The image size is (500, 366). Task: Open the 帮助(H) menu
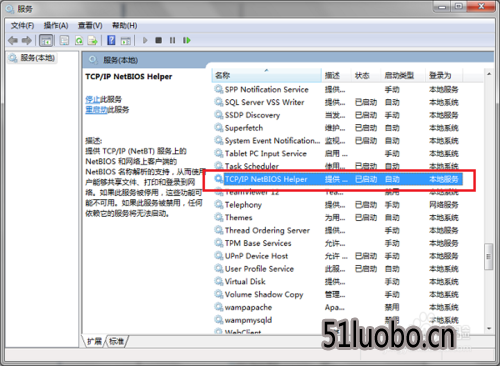pyautogui.click(x=124, y=26)
